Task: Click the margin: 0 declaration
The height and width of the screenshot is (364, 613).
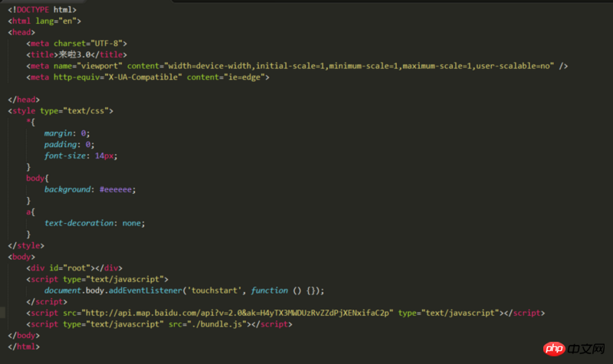Action: [x=67, y=133]
